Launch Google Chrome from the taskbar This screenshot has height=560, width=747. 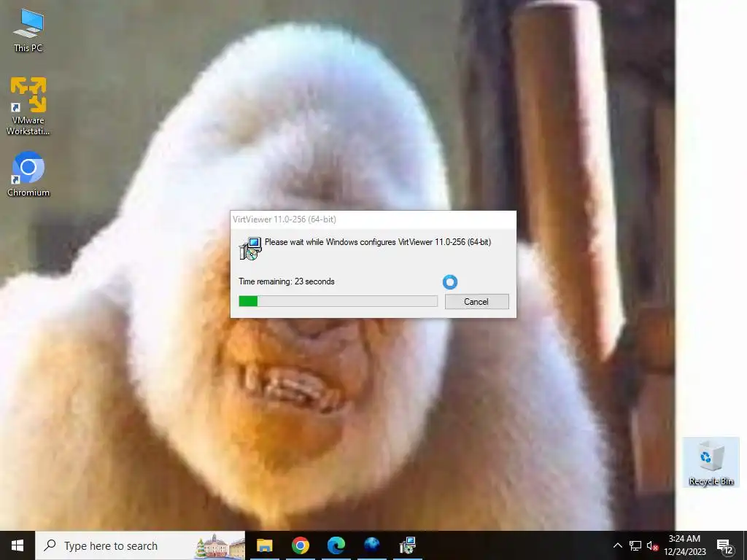point(300,545)
